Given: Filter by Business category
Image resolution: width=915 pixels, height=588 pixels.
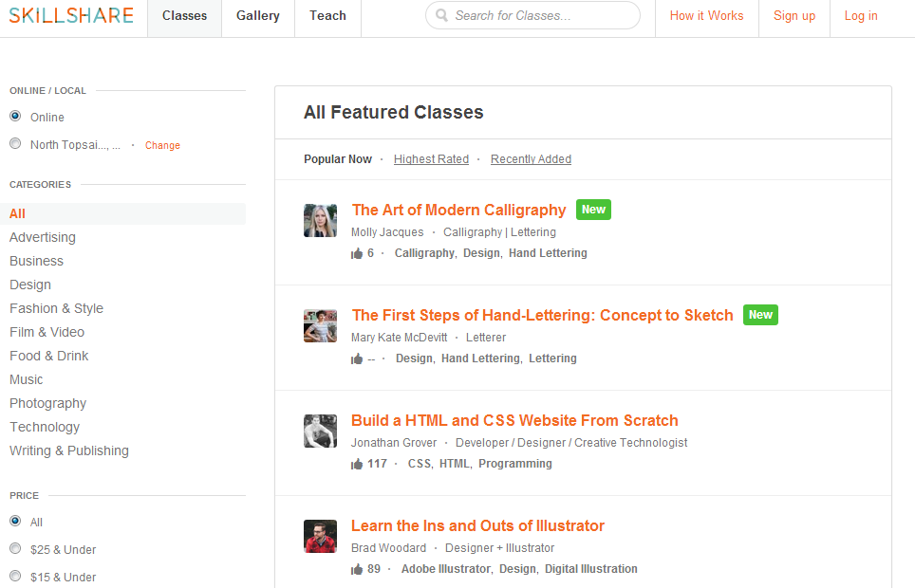Looking at the screenshot, I should pos(36,262).
